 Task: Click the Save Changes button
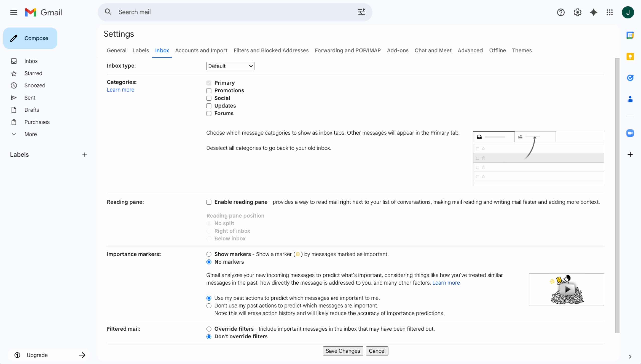pos(343,351)
